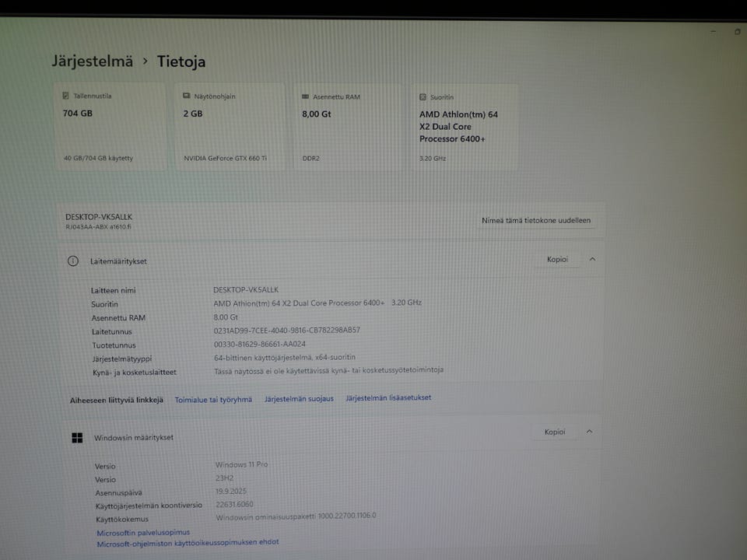Open Järjestelmän suojaus link
The width and height of the screenshot is (747, 560).
tap(299, 398)
